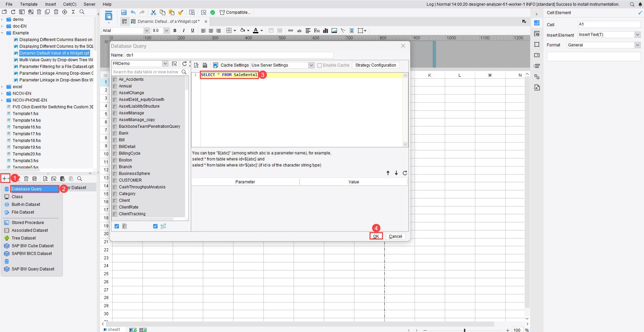Open the 9.0 font size dropdown
This screenshot has height=332, width=644.
161,31
